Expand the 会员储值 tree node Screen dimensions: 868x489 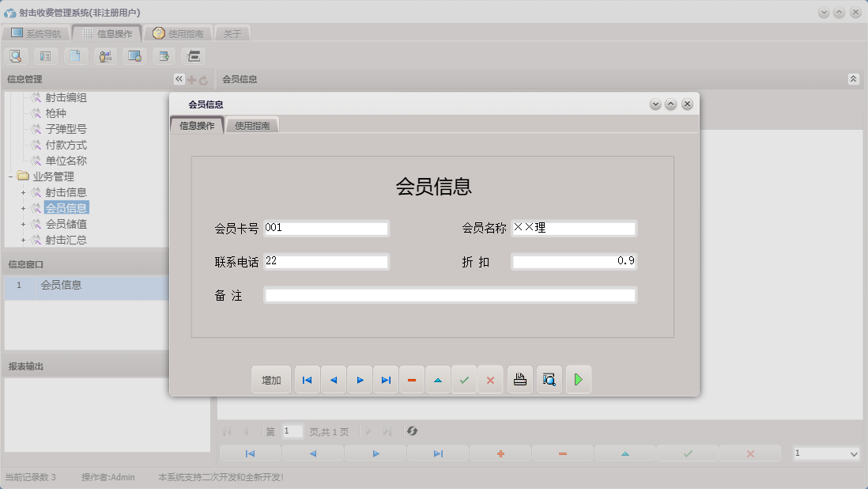pyautogui.click(x=24, y=223)
